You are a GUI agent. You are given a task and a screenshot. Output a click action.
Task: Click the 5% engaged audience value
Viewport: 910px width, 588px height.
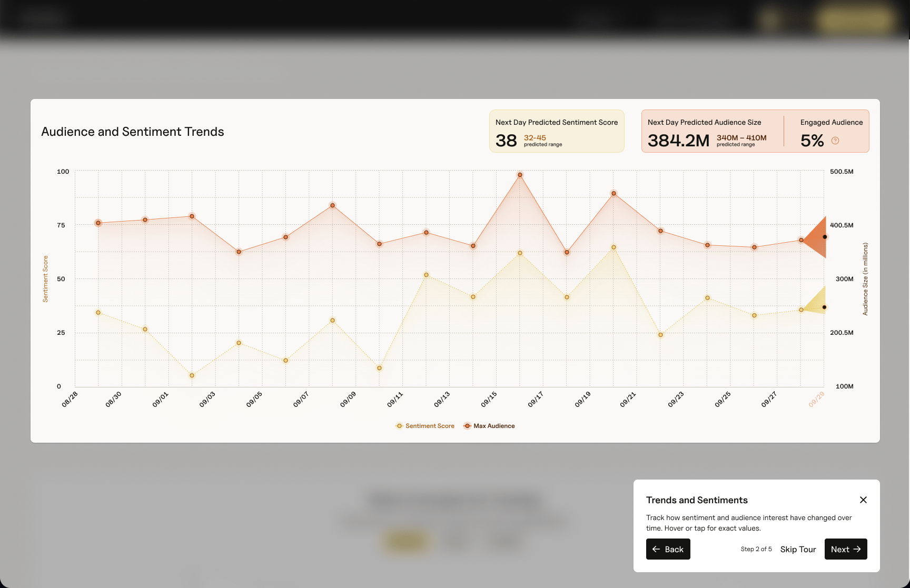click(x=812, y=141)
